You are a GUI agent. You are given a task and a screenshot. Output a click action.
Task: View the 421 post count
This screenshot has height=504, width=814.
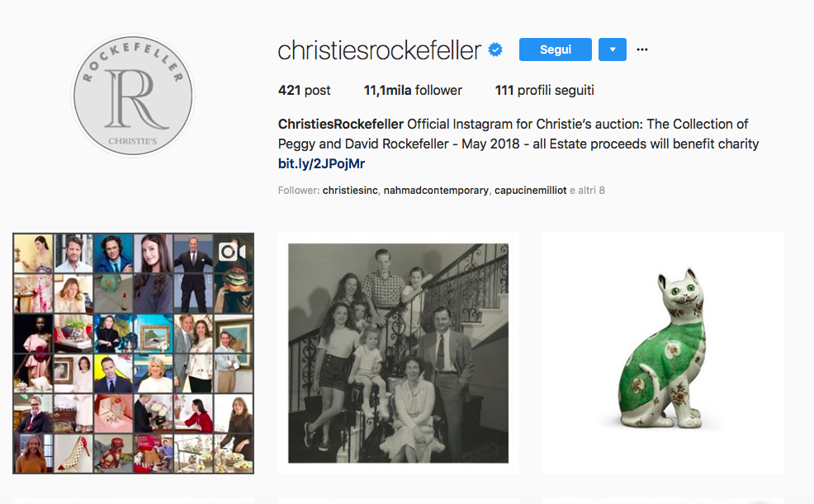[304, 90]
